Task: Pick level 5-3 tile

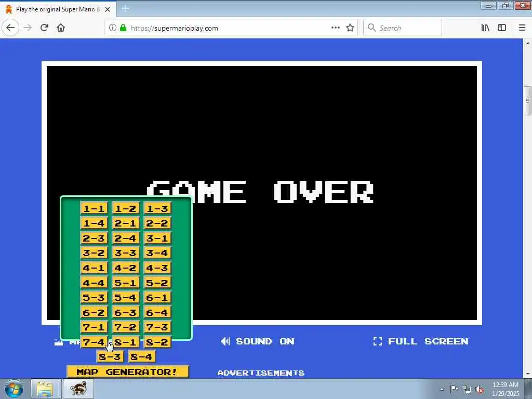Action: pyautogui.click(x=94, y=298)
